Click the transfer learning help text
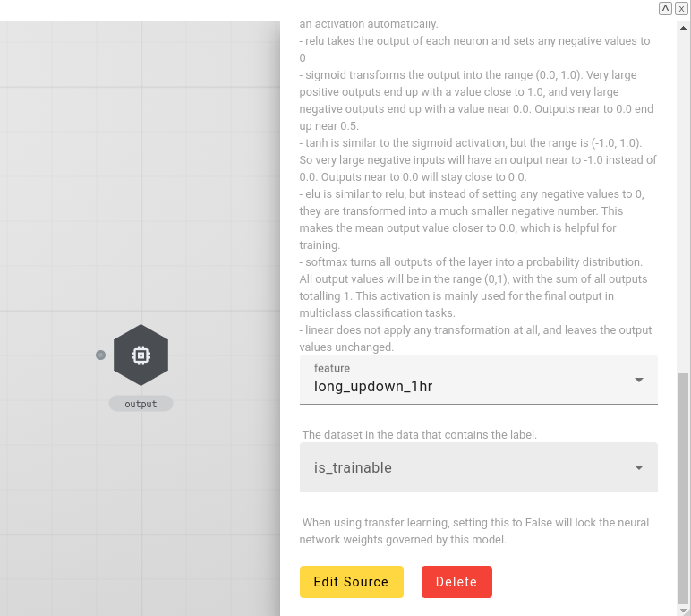 tap(474, 531)
